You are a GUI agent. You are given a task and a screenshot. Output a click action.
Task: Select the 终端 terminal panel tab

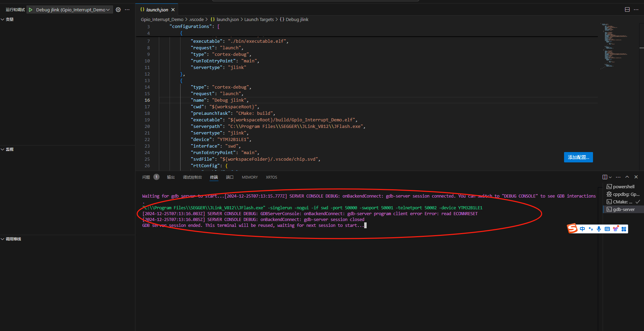tap(214, 177)
